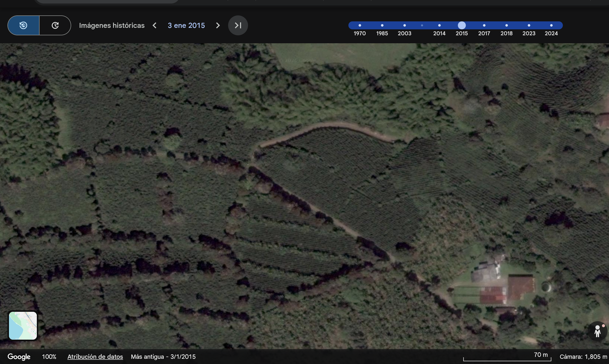Click the 100% zoom level indicator

[x=49, y=357]
